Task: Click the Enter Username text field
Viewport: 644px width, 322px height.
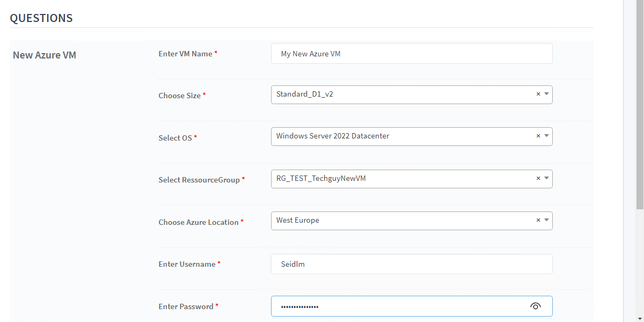Action: (411, 264)
